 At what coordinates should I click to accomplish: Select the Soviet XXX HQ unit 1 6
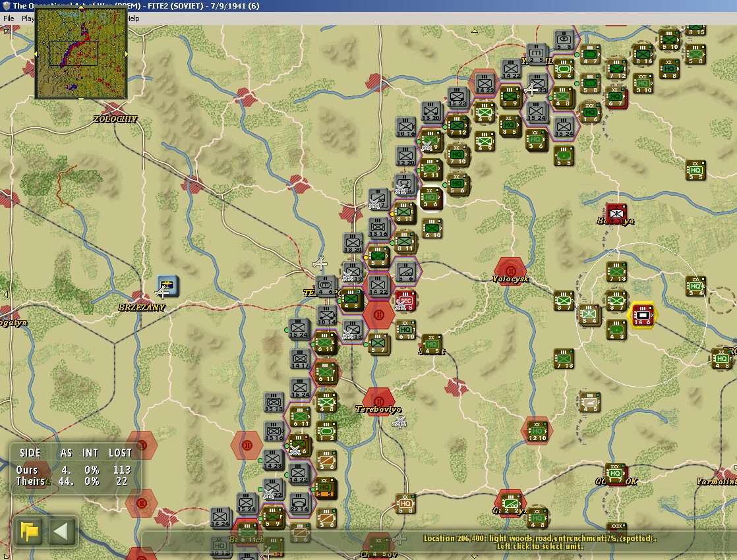click(x=590, y=113)
